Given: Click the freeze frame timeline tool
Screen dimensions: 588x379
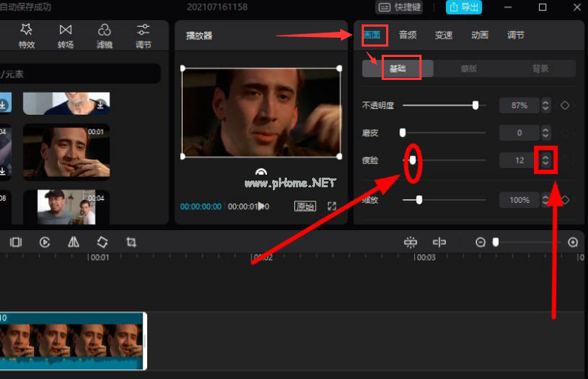Looking at the screenshot, I should click(x=16, y=242).
